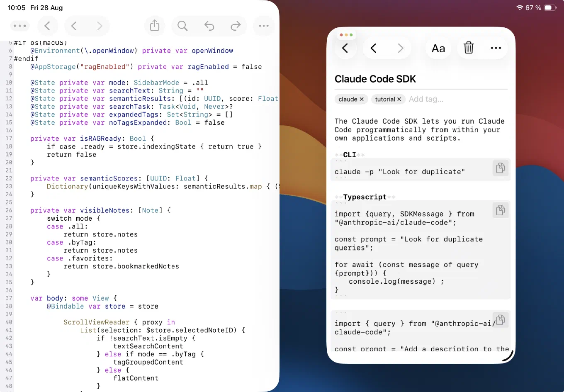Viewport: 564px width, 392px height.
Task: Show next note in the notes window
Action: 400,48
